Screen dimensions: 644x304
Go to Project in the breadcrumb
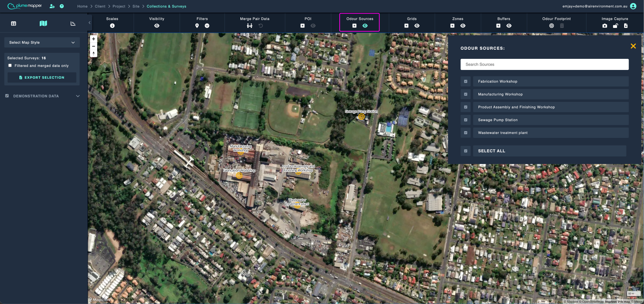(x=119, y=6)
